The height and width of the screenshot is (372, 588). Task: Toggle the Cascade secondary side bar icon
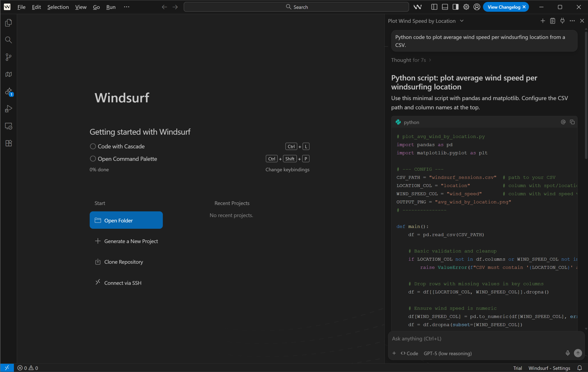(455, 7)
